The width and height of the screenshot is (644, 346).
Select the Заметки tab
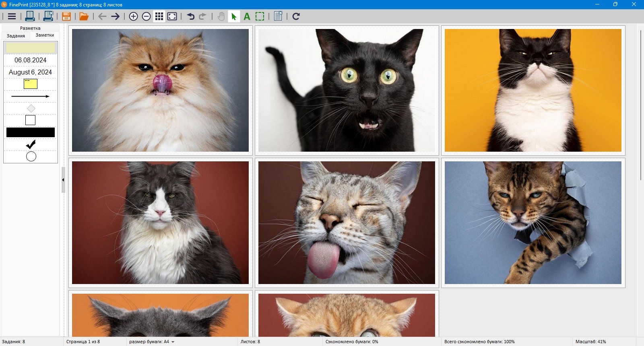click(45, 35)
